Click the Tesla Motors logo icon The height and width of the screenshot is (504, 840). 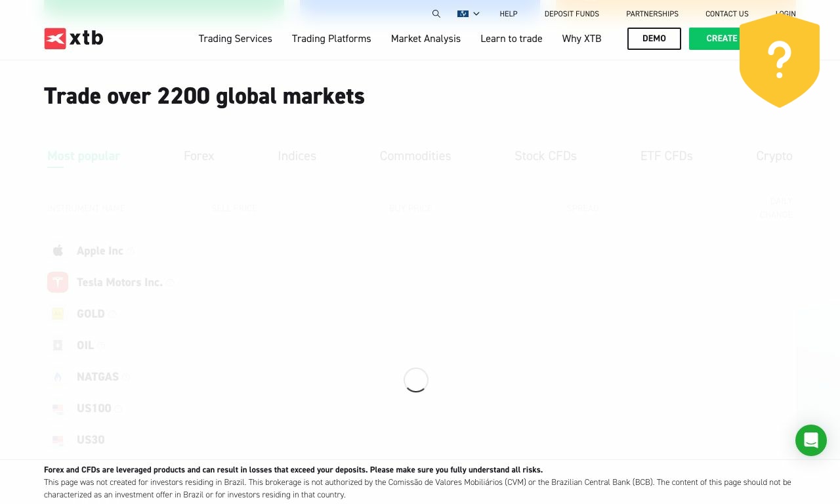click(58, 282)
